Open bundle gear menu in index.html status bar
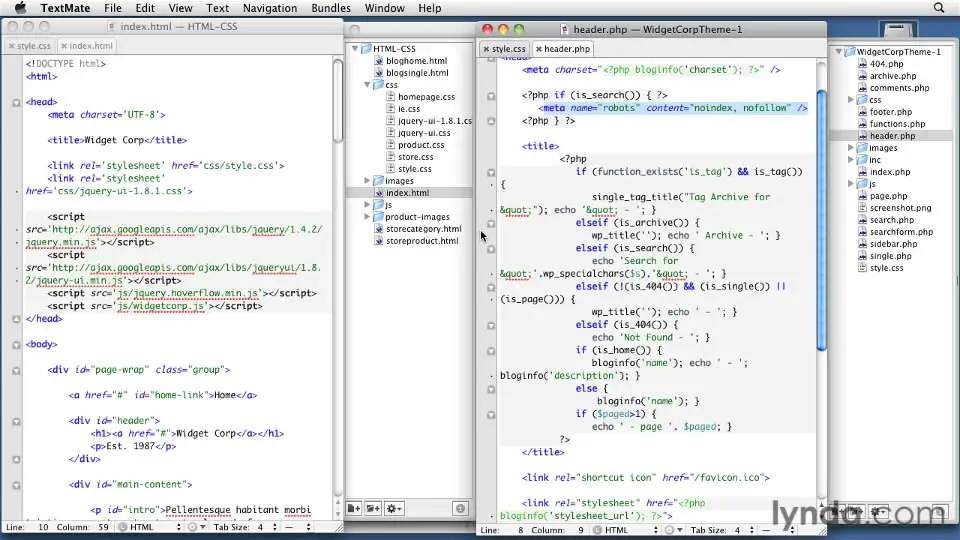The image size is (960, 540). click(197, 527)
